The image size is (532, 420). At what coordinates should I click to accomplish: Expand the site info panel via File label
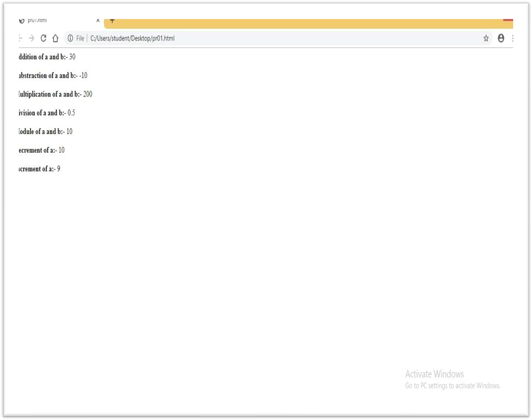click(x=79, y=38)
